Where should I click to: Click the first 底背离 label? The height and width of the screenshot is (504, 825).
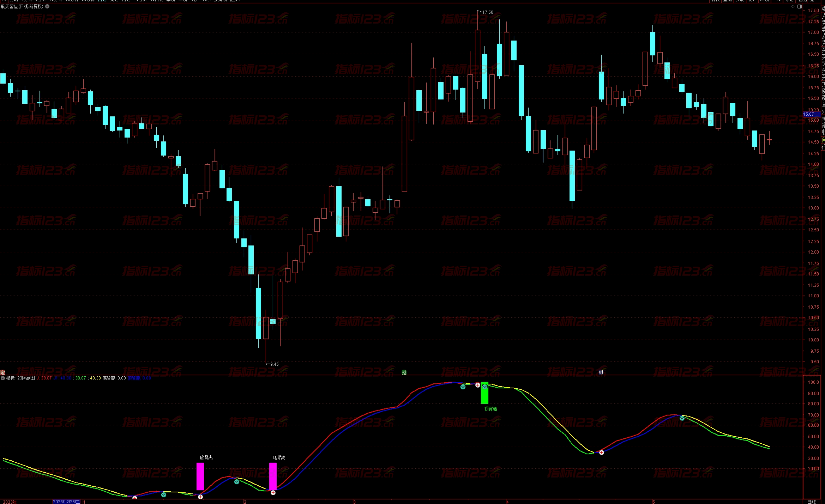pyautogui.click(x=206, y=457)
